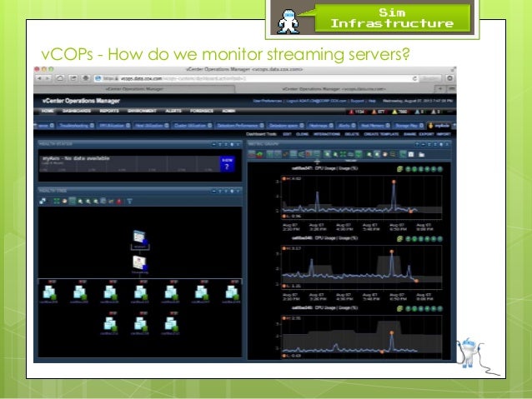The image size is (532, 399).
Task: Click the filter funnel icon in Health Tree toolbar
Action: click(x=129, y=202)
